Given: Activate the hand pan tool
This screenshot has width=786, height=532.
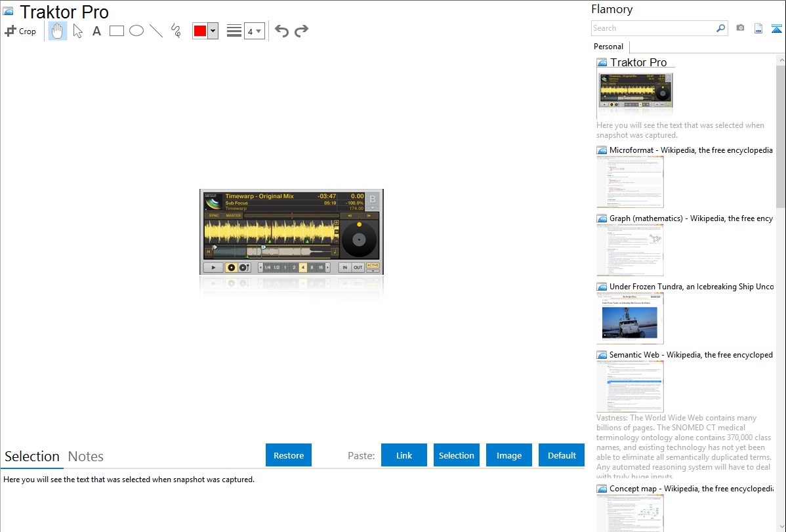Looking at the screenshot, I should [58, 31].
